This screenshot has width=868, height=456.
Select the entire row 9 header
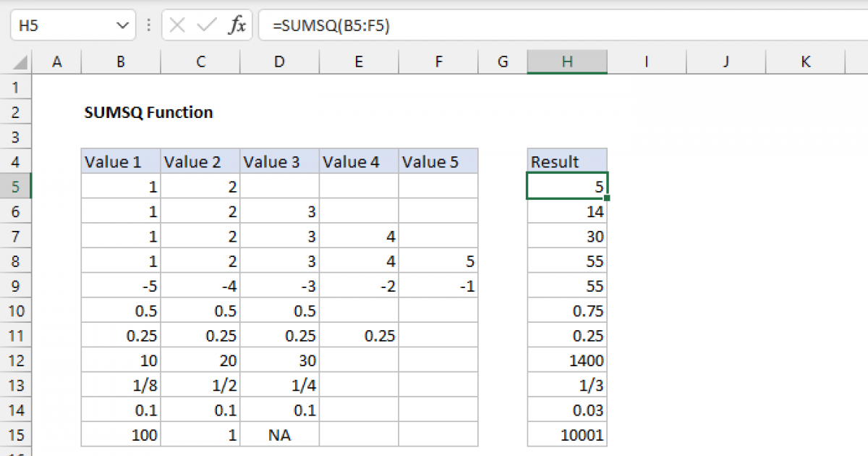coord(16,285)
